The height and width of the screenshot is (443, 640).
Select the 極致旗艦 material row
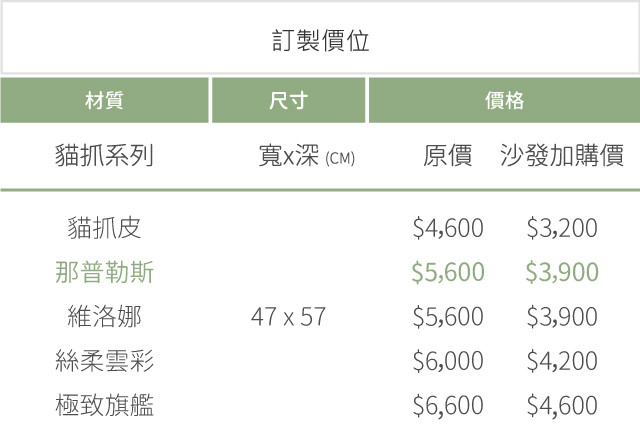(105, 405)
